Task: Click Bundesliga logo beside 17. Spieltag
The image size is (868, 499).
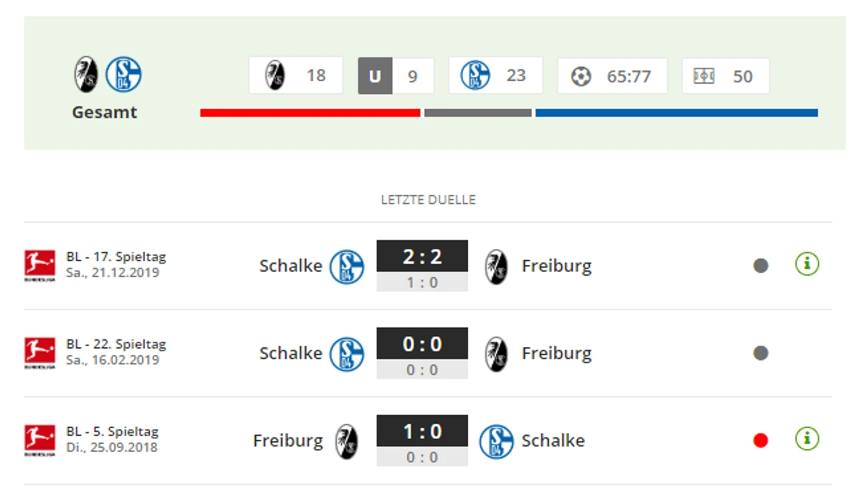Action: (x=40, y=266)
